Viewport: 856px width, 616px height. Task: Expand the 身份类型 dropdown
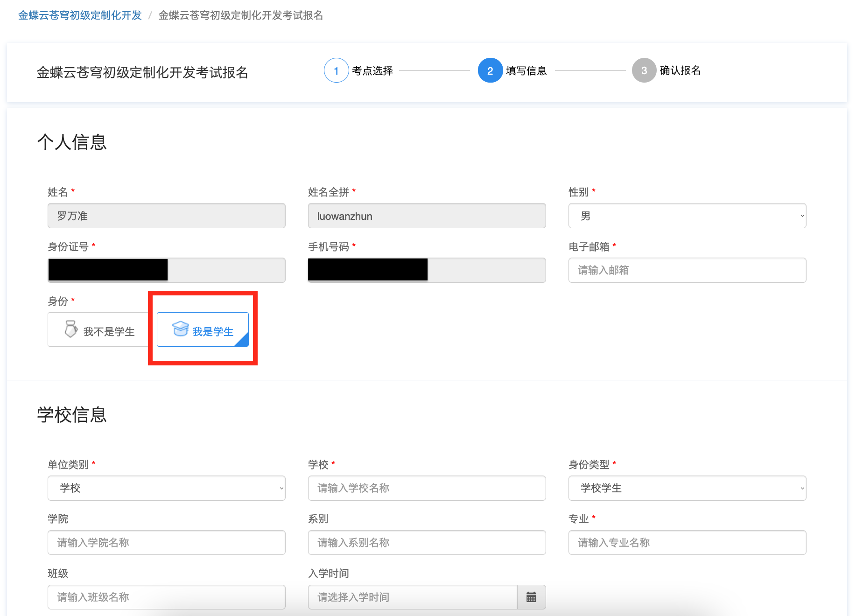(x=687, y=488)
